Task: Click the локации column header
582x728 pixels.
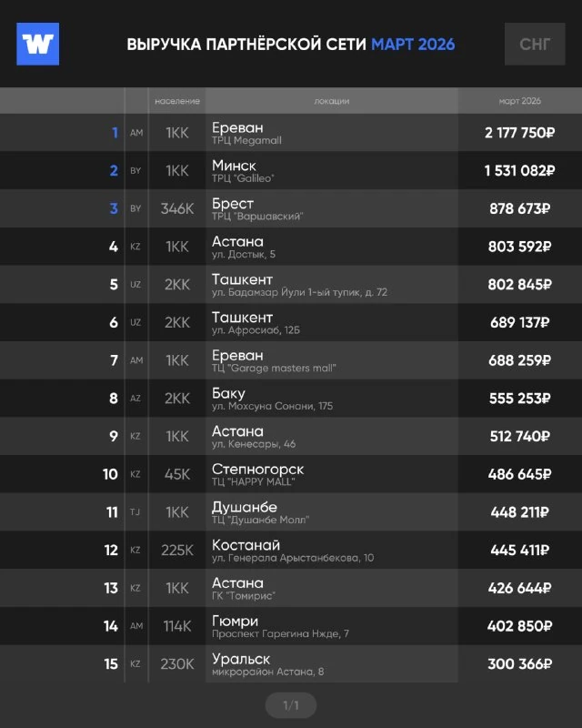Action: [x=332, y=101]
